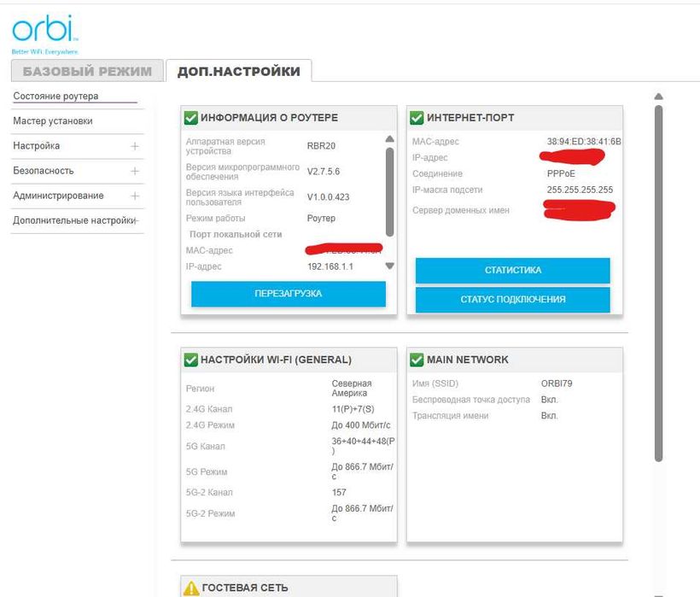The height and width of the screenshot is (597, 700).
Task: Click router info panel scroll up arrow
Action: [390, 139]
